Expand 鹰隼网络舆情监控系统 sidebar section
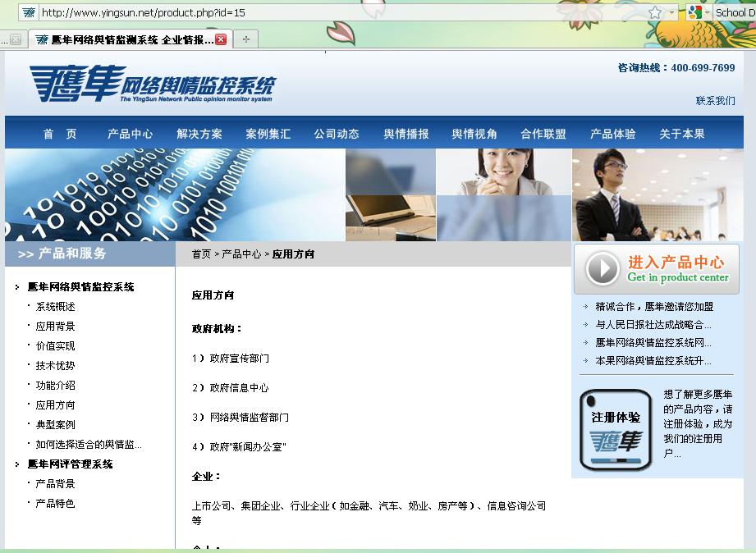The width and height of the screenshot is (756, 553). [80, 287]
